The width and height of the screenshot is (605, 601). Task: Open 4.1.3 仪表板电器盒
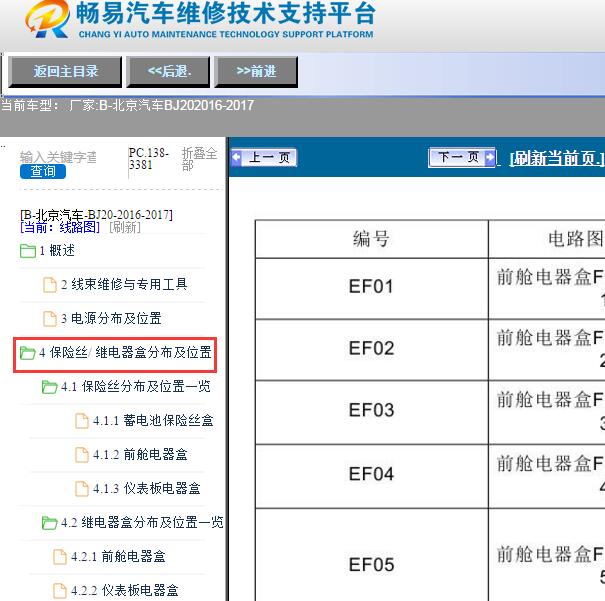pyautogui.click(x=147, y=489)
